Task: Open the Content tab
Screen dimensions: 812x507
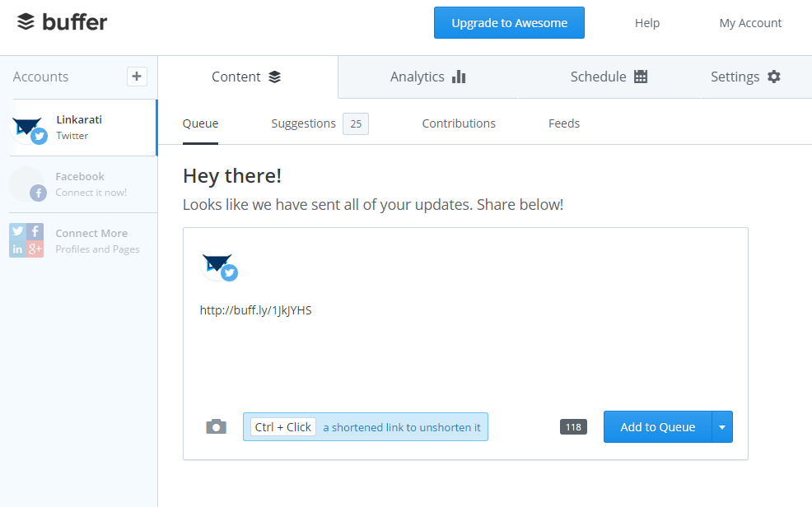Action: tap(246, 77)
